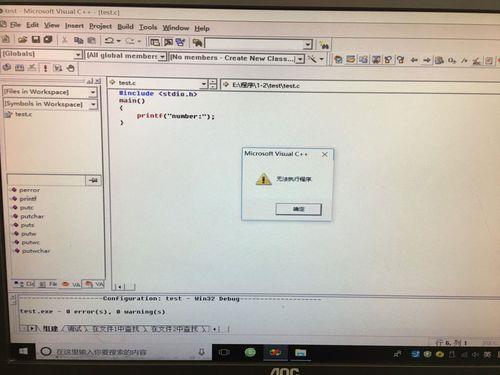Click the Go debug icon beside Execute

[58, 68]
